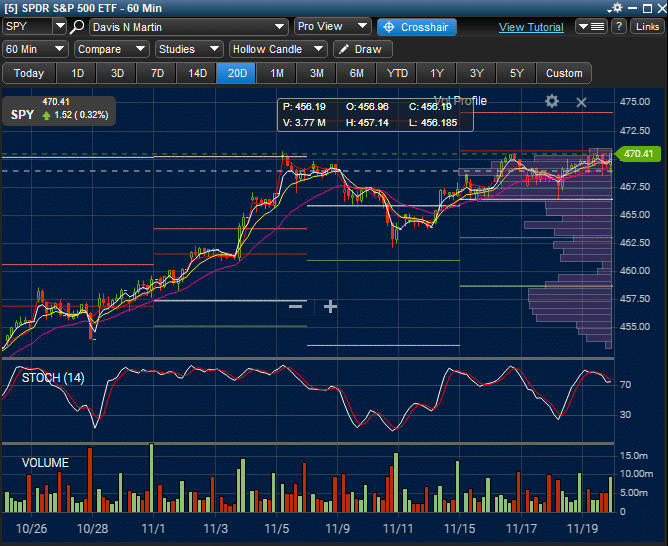Select the 1Y range tab
This screenshot has height=546, width=668.
[x=437, y=73]
